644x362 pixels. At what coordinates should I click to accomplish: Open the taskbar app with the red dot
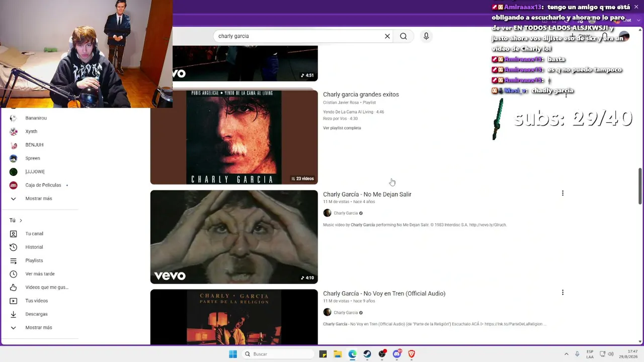[x=382, y=354]
